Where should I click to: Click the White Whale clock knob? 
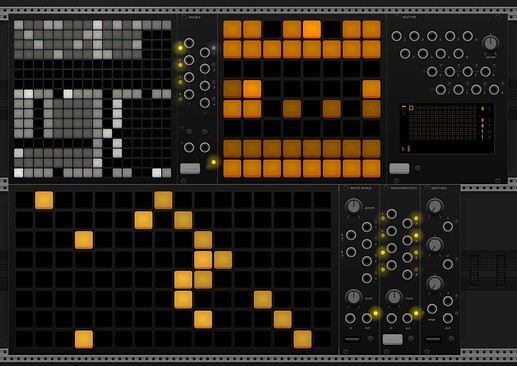tap(353, 297)
